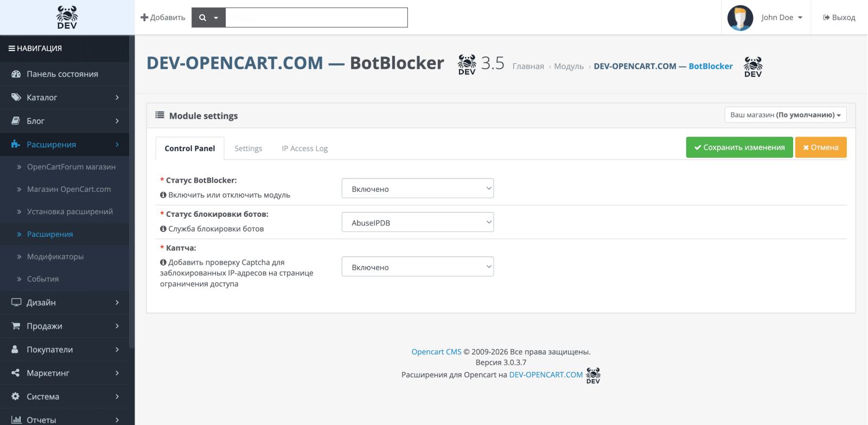This screenshot has height=425, width=868.
Task: Expand the Продажи menu chevron
Action: (x=117, y=326)
